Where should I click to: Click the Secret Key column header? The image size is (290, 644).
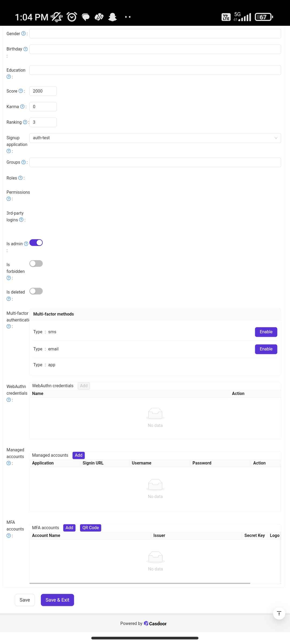(255, 536)
